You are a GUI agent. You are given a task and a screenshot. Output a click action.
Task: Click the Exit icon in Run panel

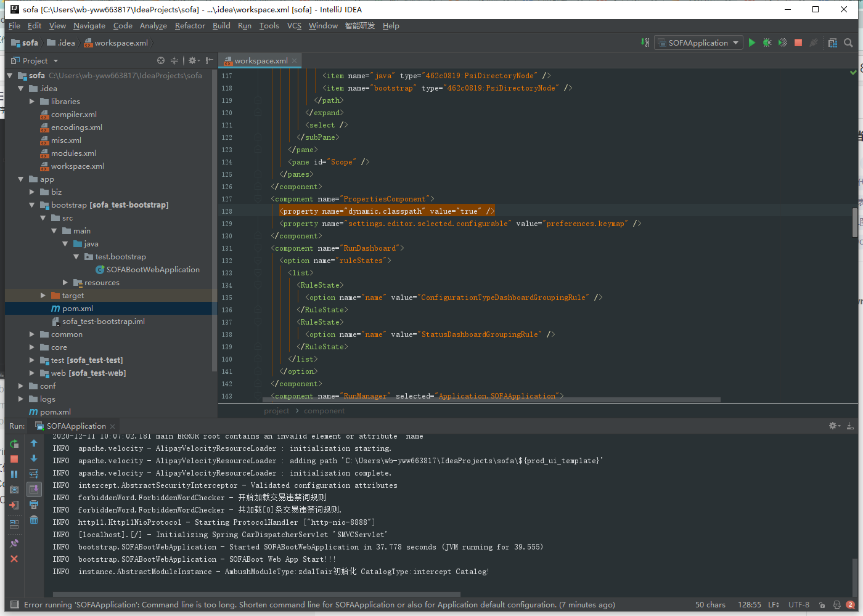point(14,505)
